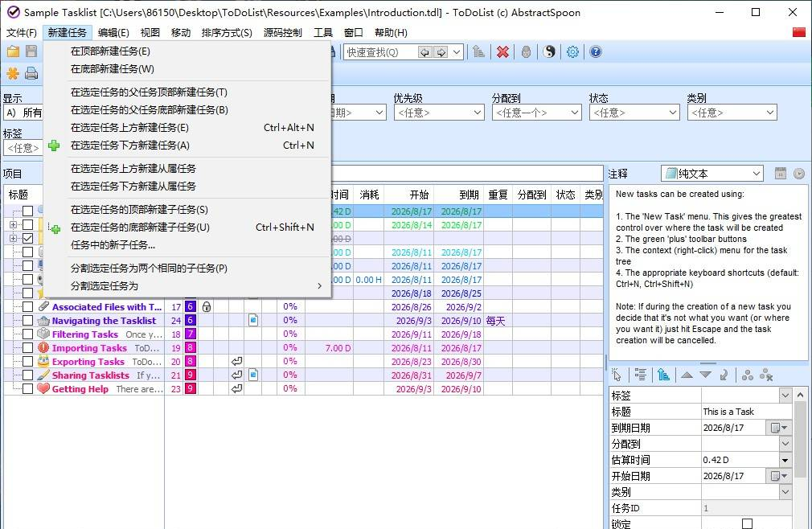
Task: Open the 估算时间 units dropdown arrow
Action: [x=785, y=460]
